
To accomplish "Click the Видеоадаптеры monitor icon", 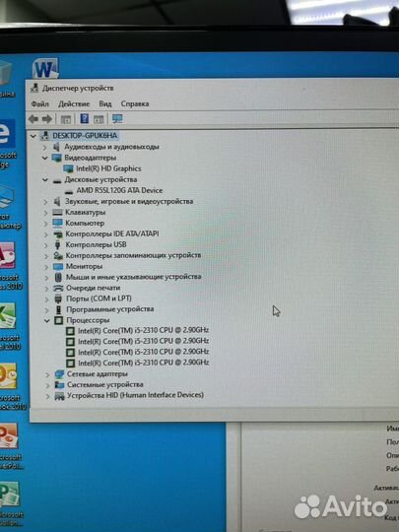I will 57,158.
